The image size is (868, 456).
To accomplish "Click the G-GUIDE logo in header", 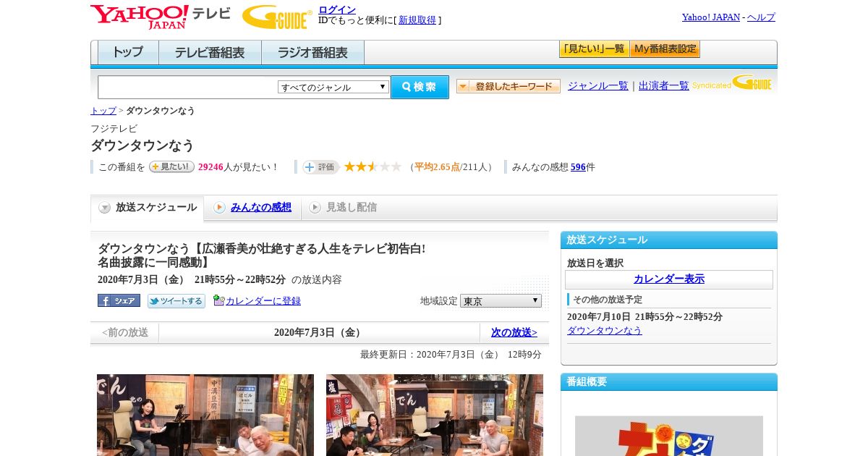I will click(x=277, y=17).
